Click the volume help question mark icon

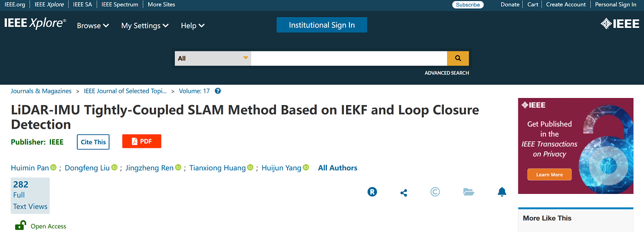pos(218,91)
